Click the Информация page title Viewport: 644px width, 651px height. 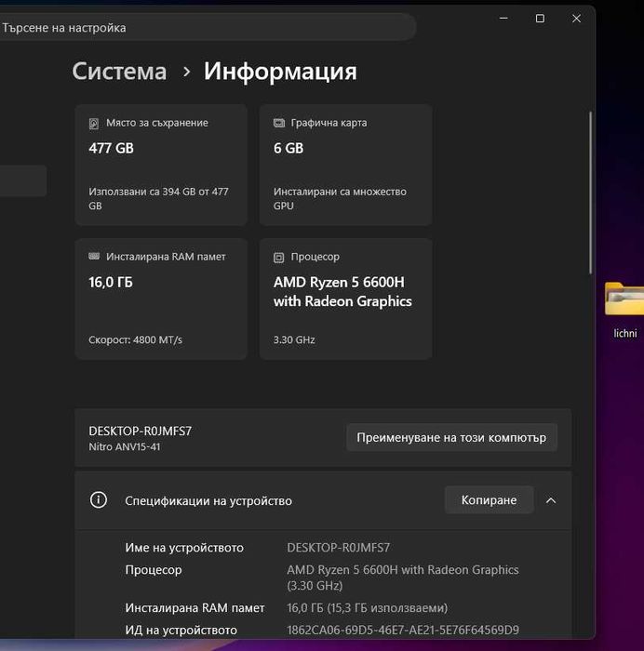(x=280, y=72)
